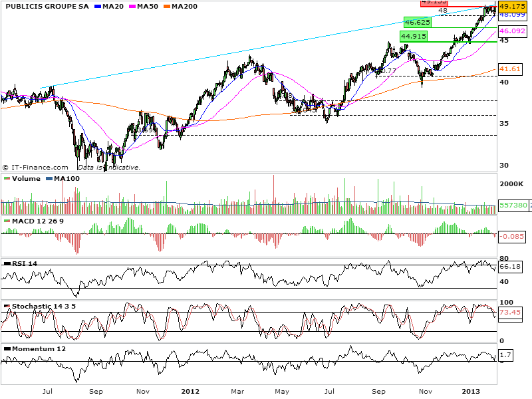The width and height of the screenshot is (532, 399).
Task: Click the 2012 label on the time axis
Action: coord(190,392)
